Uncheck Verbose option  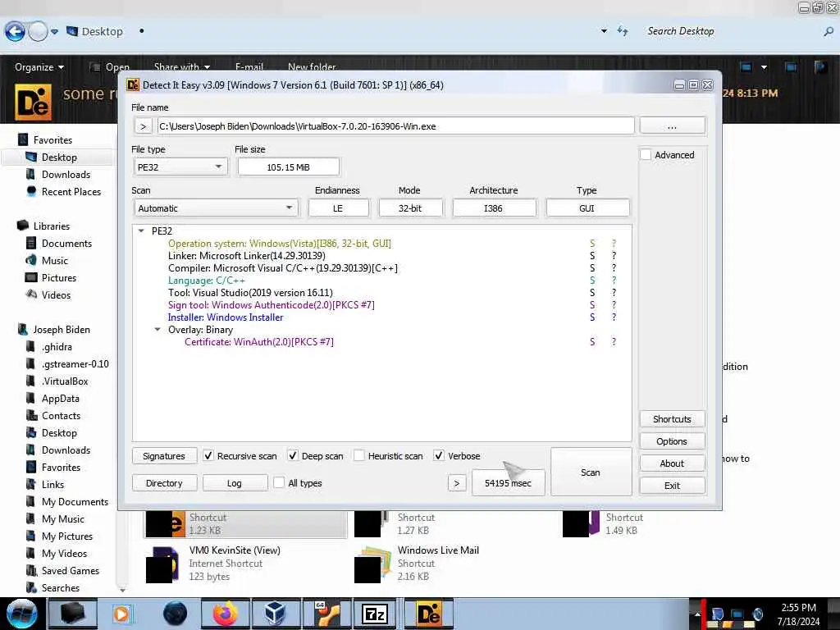pyautogui.click(x=439, y=456)
